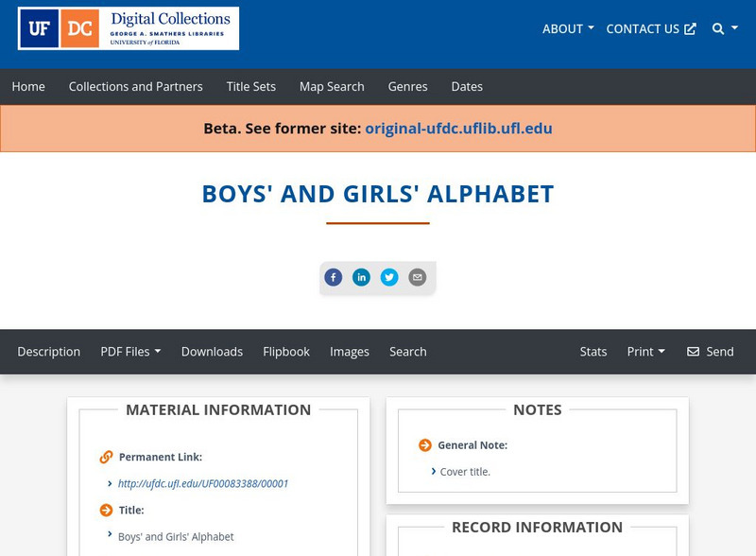The height and width of the screenshot is (556, 756).
Task: Open Map Search from the navigation bar
Action: (x=331, y=86)
